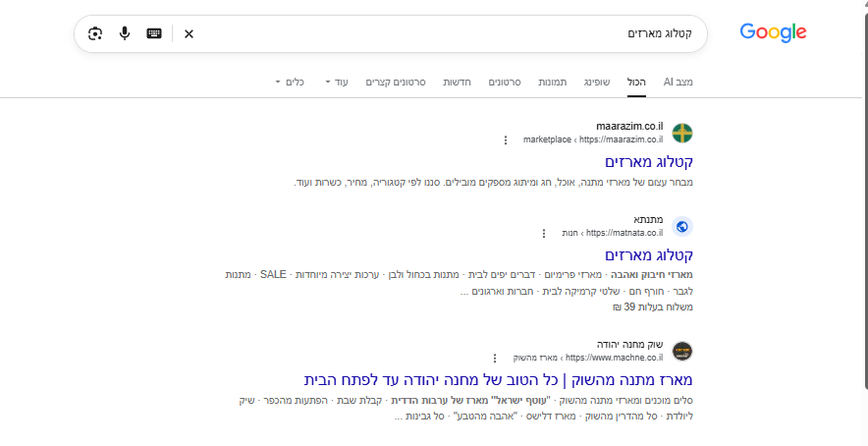Open חורף חם sitelink
Screen dimensions: 868x446
(645, 291)
